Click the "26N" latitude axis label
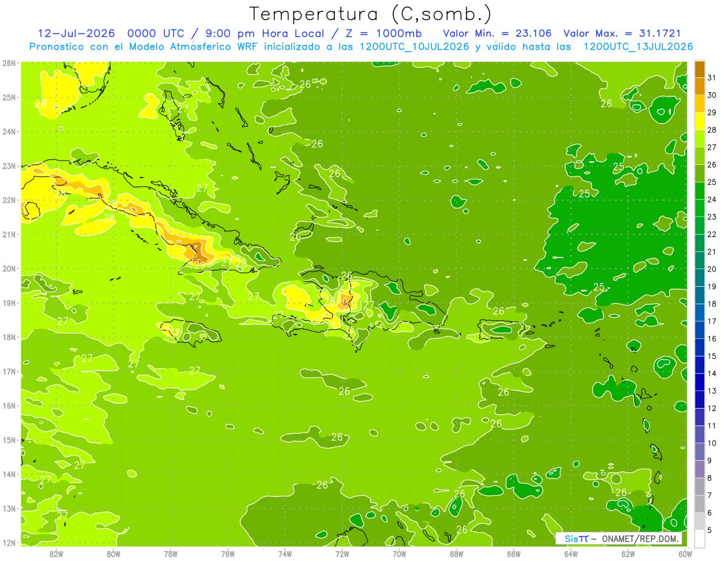Screen dimensions: 728x562 click(9, 63)
